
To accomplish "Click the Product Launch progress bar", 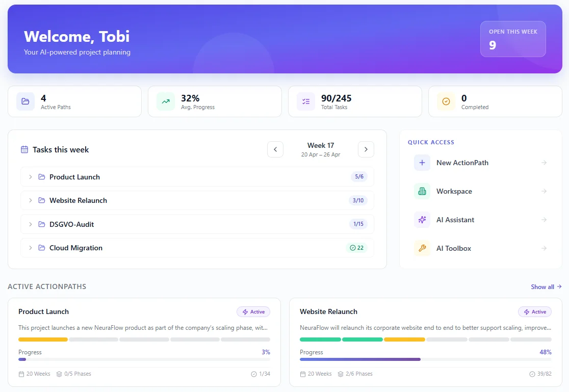I will [x=144, y=359].
